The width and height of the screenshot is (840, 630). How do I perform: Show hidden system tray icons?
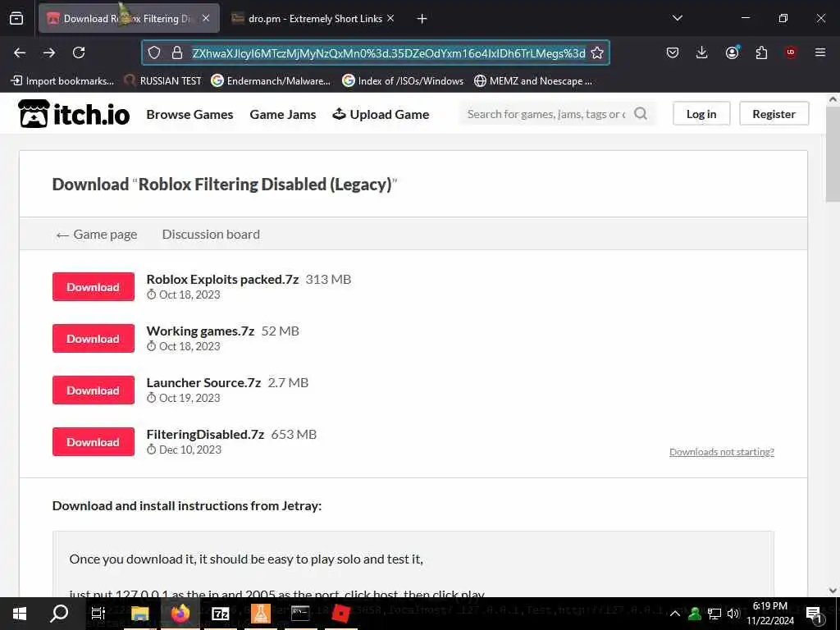coord(675,614)
